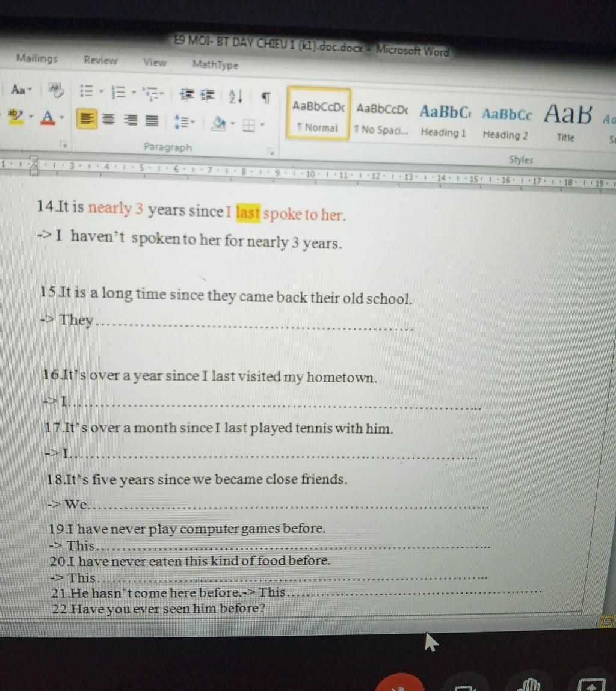Click the dotted blank after "We"
The image size is (616, 691).
tap(289, 507)
